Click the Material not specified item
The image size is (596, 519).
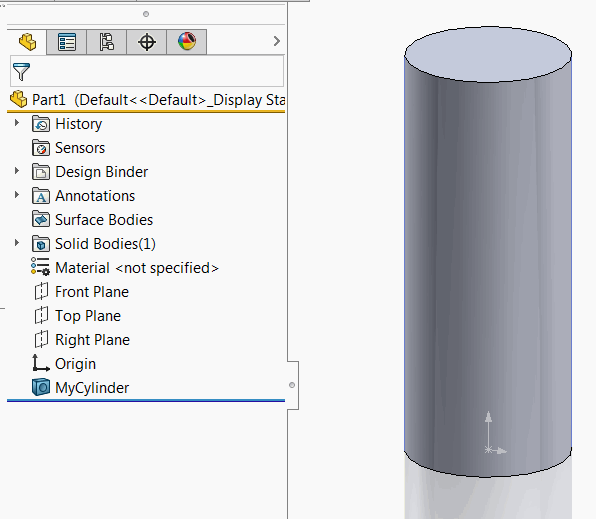[x=125, y=268]
